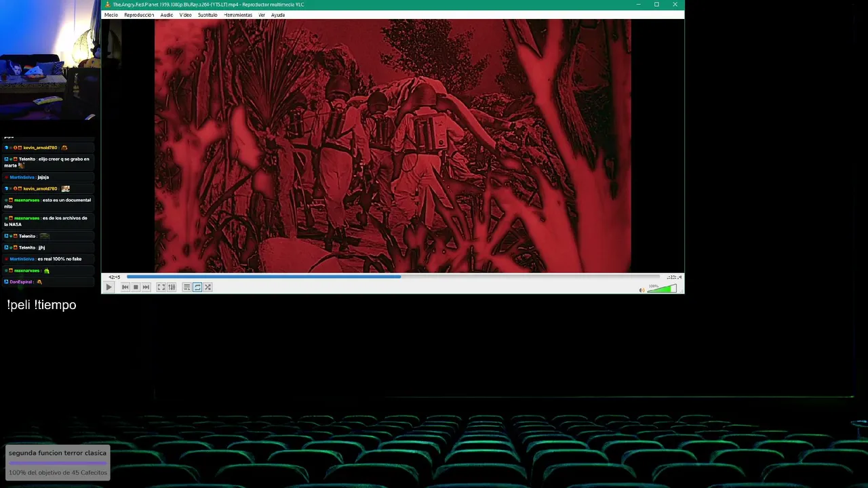Click the "!peli !tiempo" command text
Image resolution: width=868 pixels, height=488 pixels.
(41, 305)
